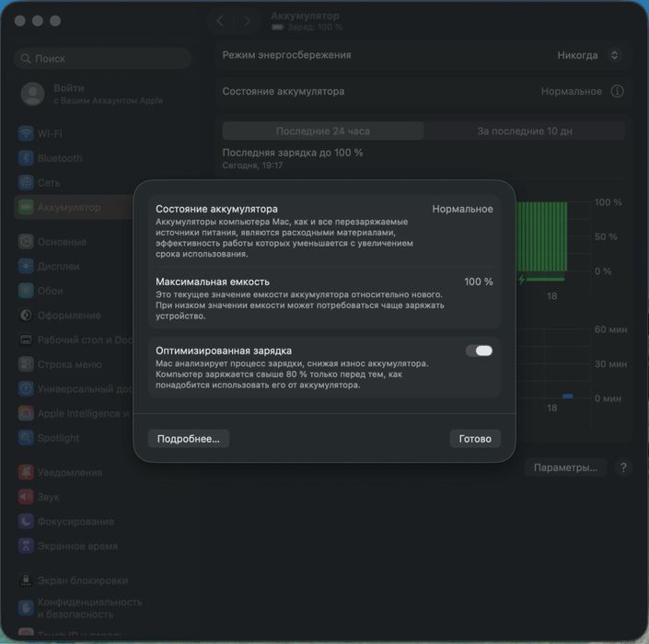Click the Spotlight sidebar icon
The width and height of the screenshot is (649, 644).
point(26,438)
